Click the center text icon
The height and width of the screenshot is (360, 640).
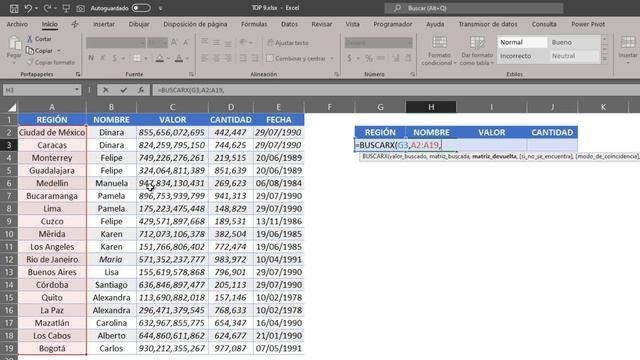(x=216, y=58)
